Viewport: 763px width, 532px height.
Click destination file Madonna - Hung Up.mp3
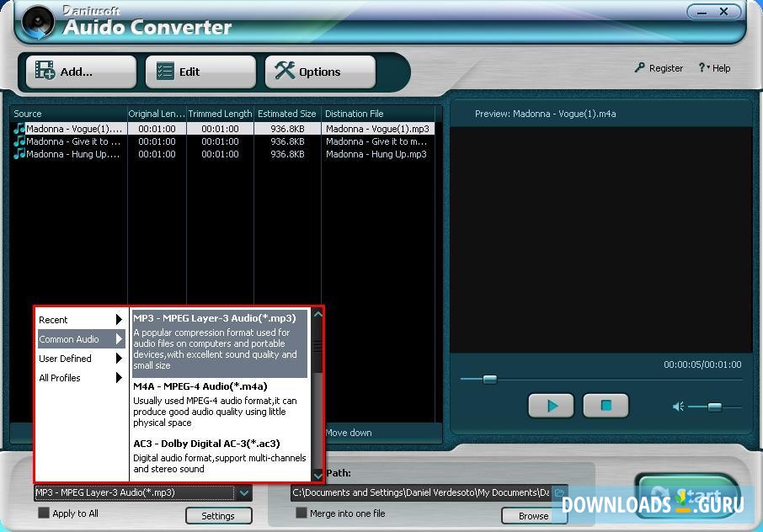[376, 154]
